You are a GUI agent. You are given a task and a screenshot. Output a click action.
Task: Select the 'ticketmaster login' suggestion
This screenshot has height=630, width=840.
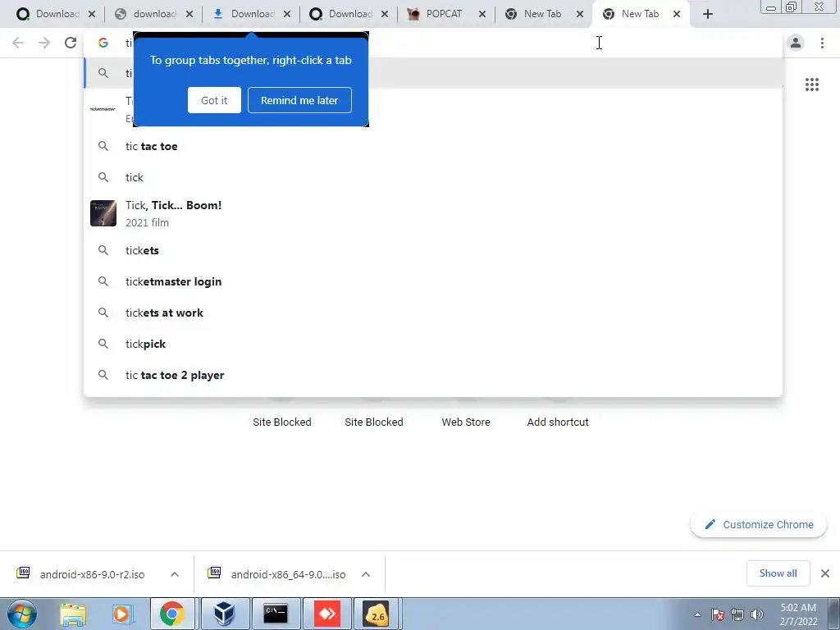pyautogui.click(x=433, y=281)
